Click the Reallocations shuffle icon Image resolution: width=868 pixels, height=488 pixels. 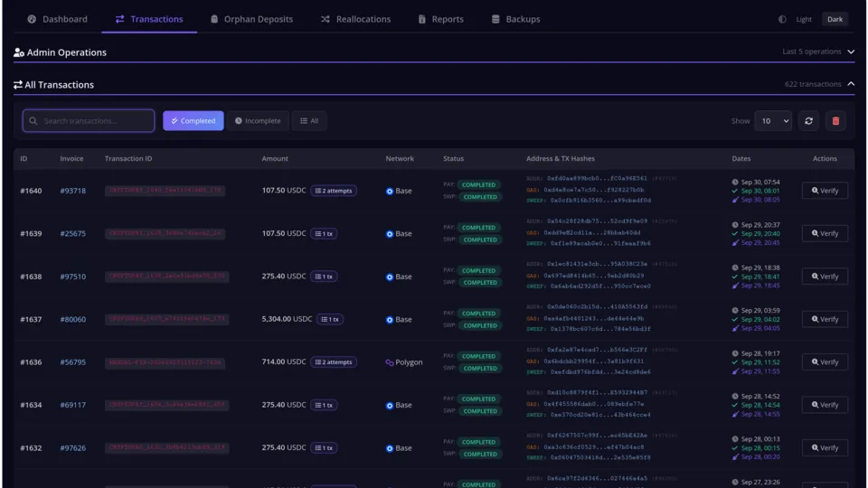325,19
